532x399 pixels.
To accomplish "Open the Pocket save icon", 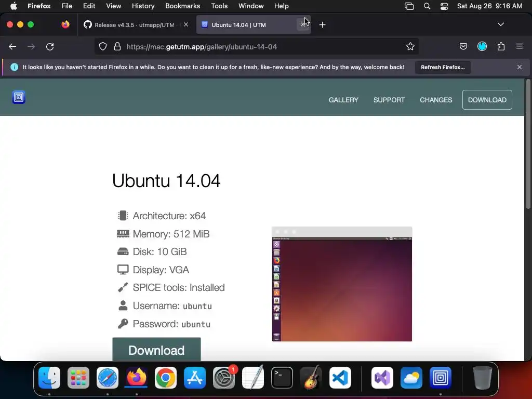I will click(x=463, y=46).
